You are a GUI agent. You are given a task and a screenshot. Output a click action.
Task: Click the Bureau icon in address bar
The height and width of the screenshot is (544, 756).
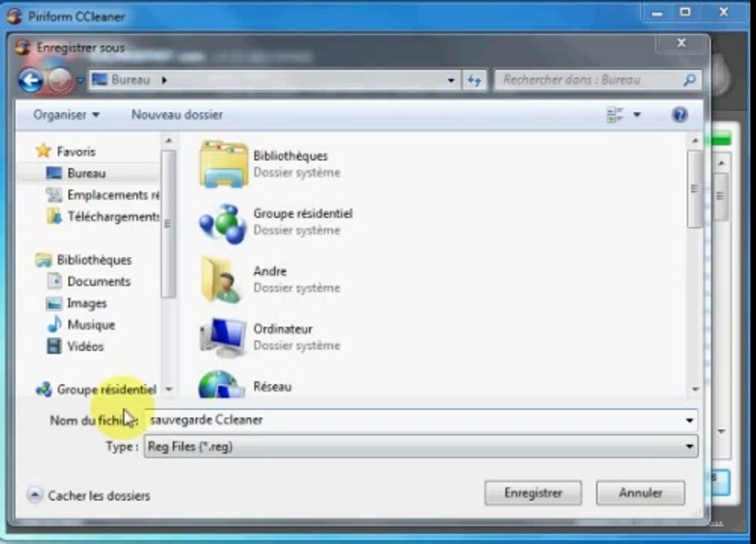(x=99, y=79)
